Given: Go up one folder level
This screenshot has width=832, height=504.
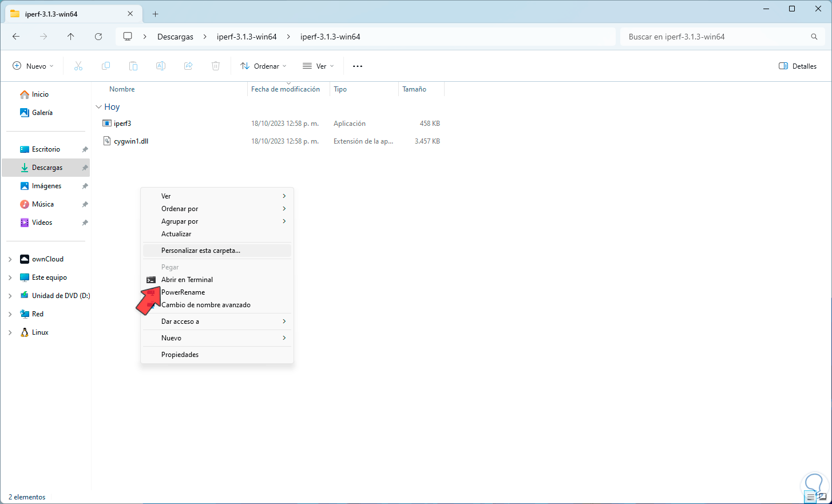Looking at the screenshot, I should 71,37.
